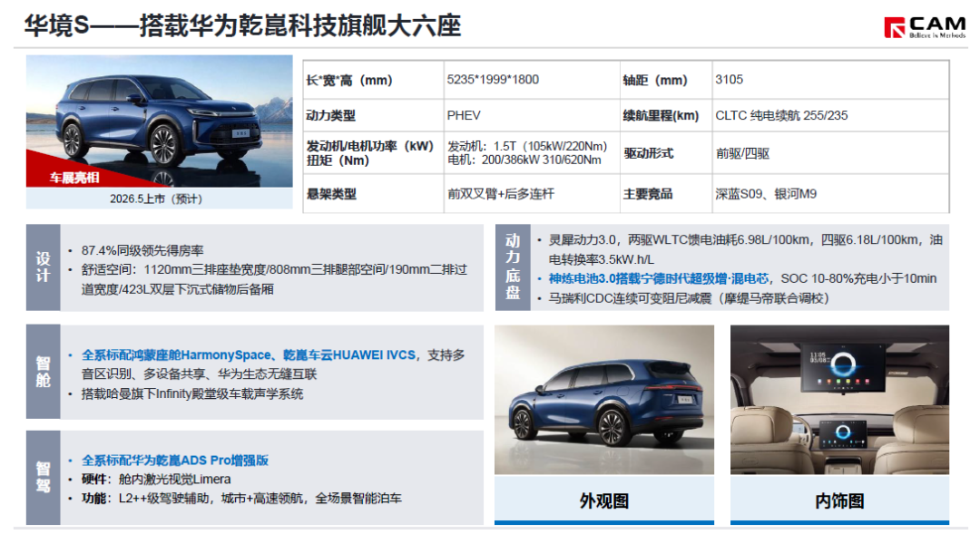Click the 87.4%同级领先得房率 bullet
This screenshot has height=534, width=980.
[x=142, y=250]
